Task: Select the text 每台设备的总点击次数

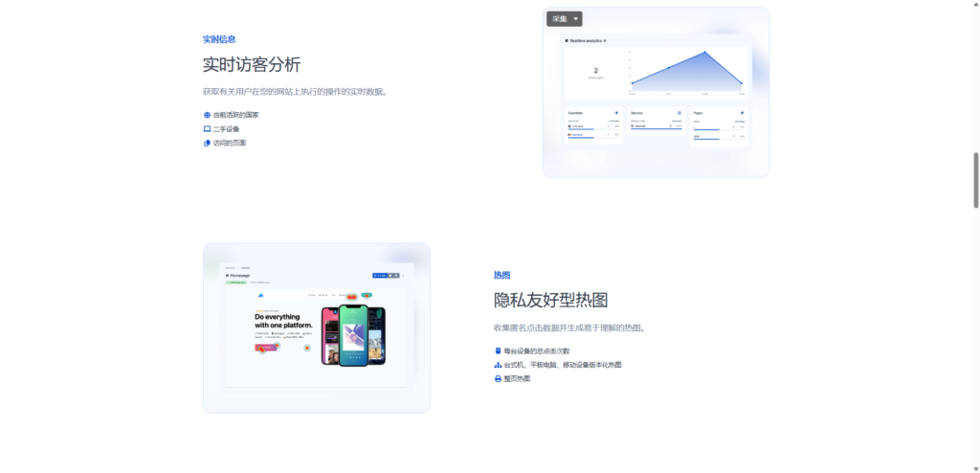Action: point(537,351)
